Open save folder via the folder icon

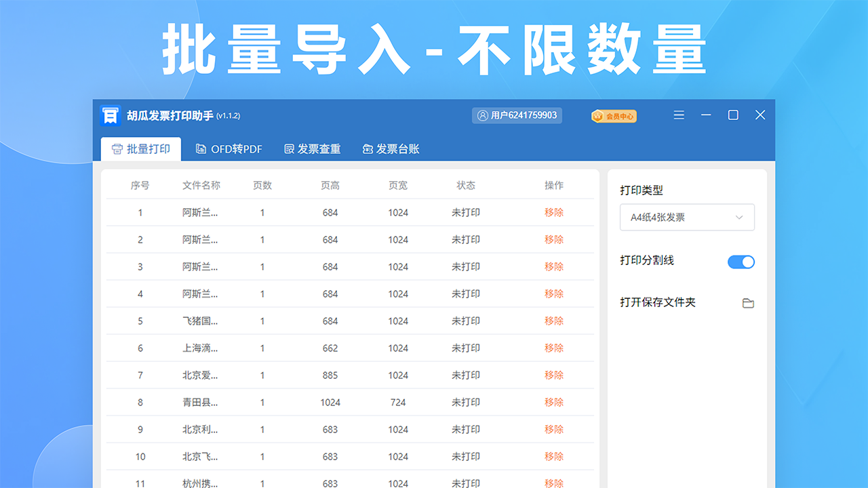point(748,303)
